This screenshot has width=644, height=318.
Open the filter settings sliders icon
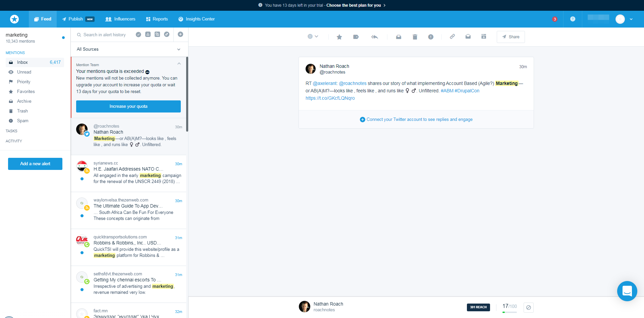pos(157,34)
